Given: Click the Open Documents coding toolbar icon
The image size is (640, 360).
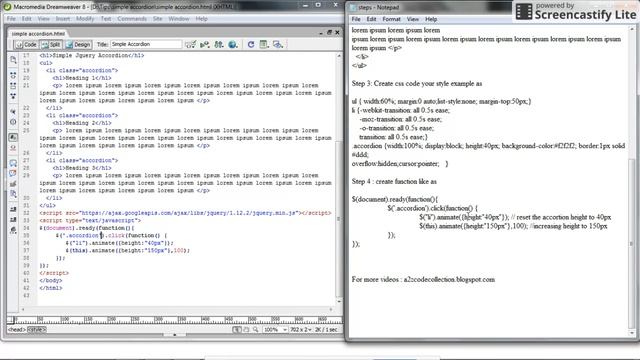Looking at the screenshot, I should (13, 60).
